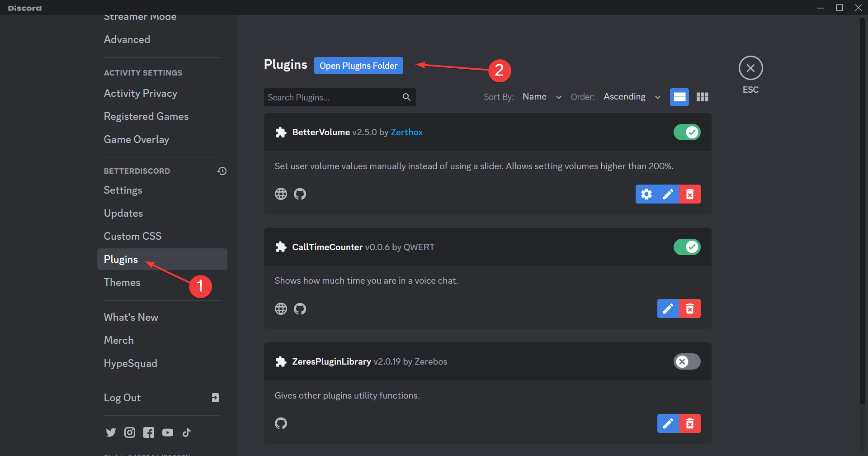This screenshot has width=868, height=456.
Task: Click the search magnifier icon
Action: point(406,97)
